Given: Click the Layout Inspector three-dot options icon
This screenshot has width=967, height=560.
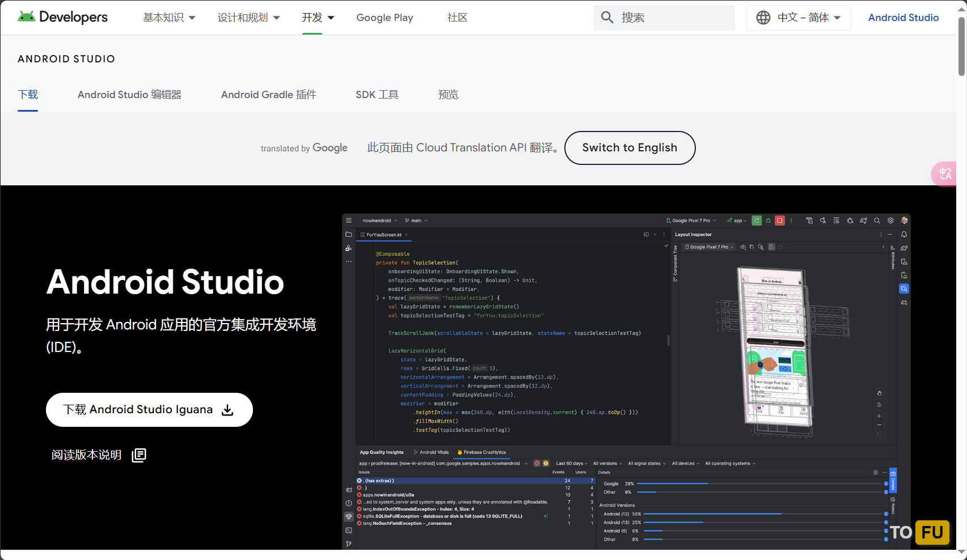Looking at the screenshot, I should 881,234.
